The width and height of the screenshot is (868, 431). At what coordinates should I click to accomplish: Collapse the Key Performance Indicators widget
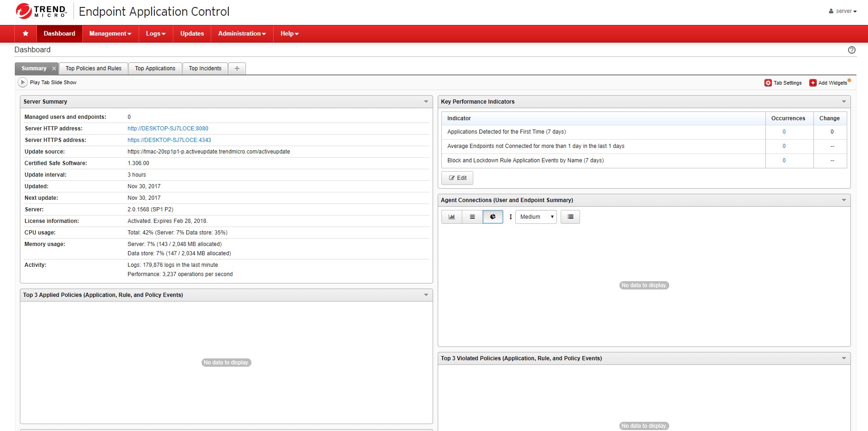pos(844,101)
